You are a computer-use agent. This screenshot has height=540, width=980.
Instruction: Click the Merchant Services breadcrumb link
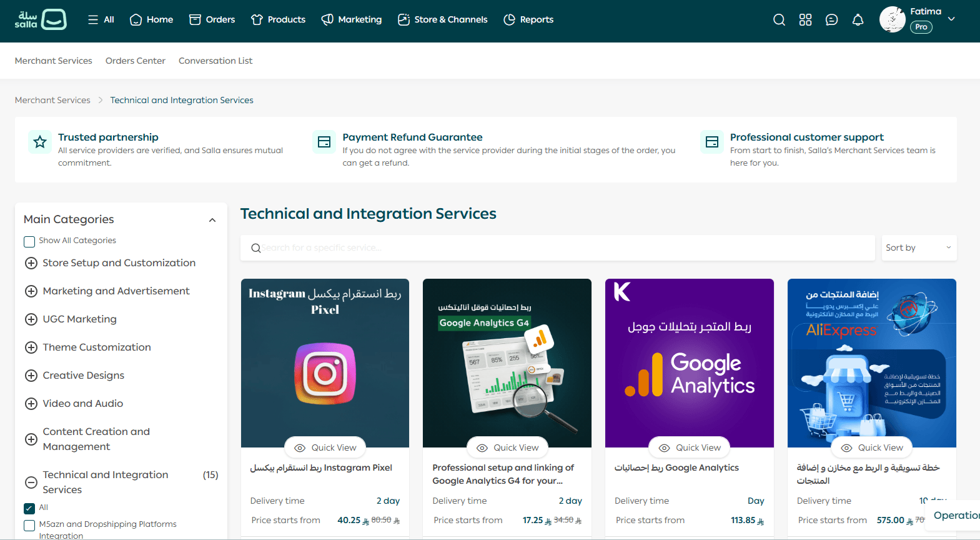pyautogui.click(x=52, y=100)
